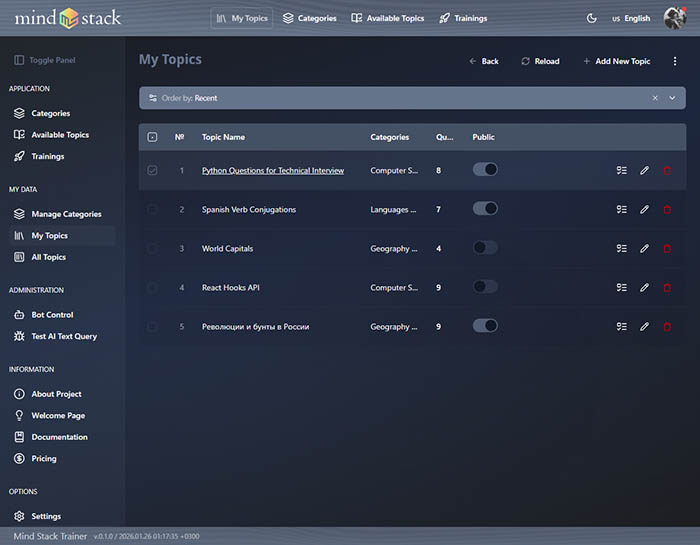
Task: Delete the Python Questions topic
Action: [667, 171]
